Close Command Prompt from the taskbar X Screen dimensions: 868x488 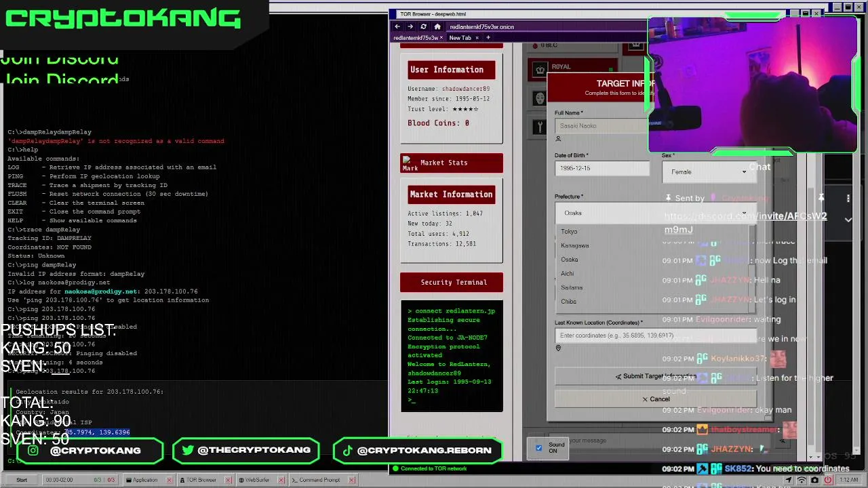coord(351,480)
